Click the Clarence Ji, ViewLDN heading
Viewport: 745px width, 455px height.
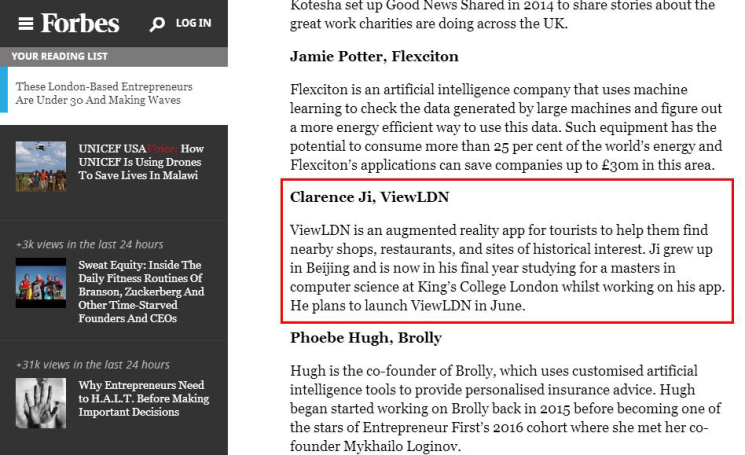tap(369, 197)
